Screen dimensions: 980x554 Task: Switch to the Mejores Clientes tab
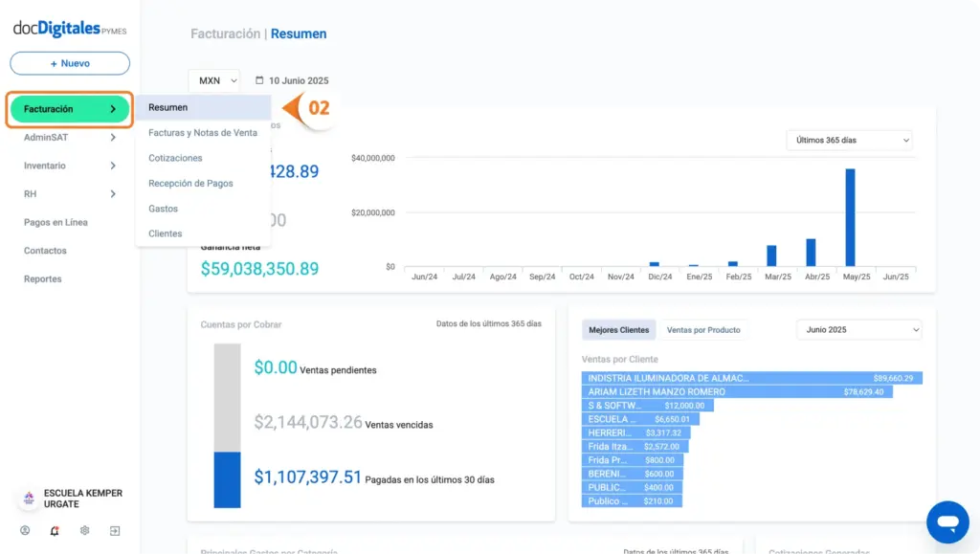tap(619, 330)
